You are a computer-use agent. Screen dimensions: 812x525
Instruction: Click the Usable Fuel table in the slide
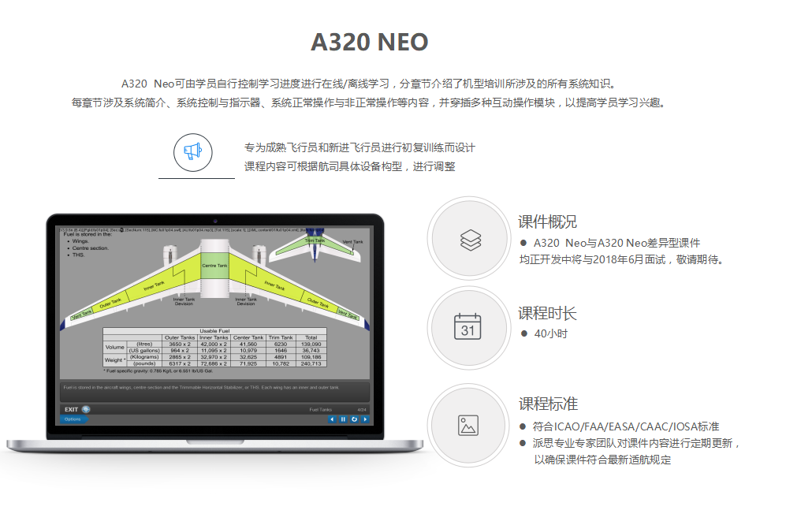coord(214,347)
